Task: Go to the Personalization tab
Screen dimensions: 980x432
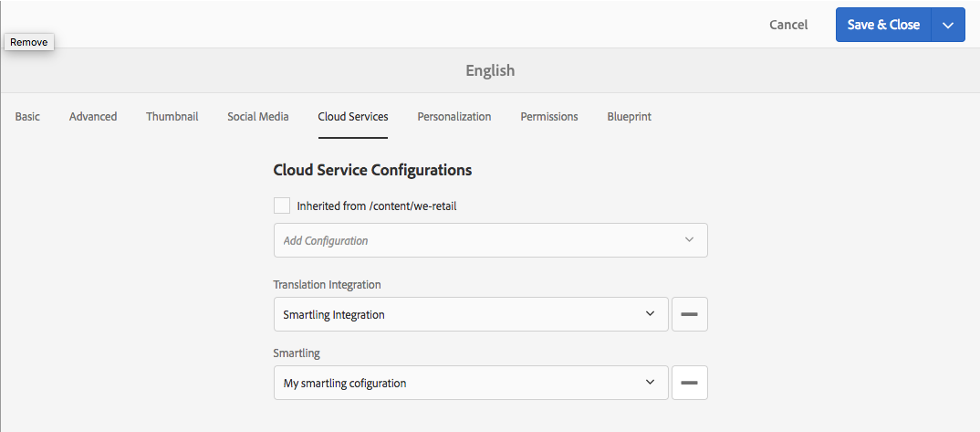Action: click(454, 116)
